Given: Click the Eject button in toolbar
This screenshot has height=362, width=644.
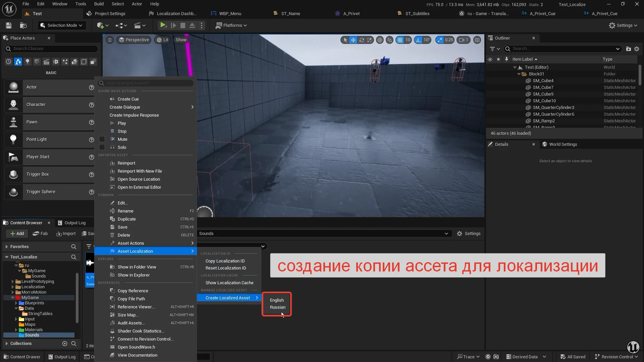Looking at the screenshot, I should point(192,25).
